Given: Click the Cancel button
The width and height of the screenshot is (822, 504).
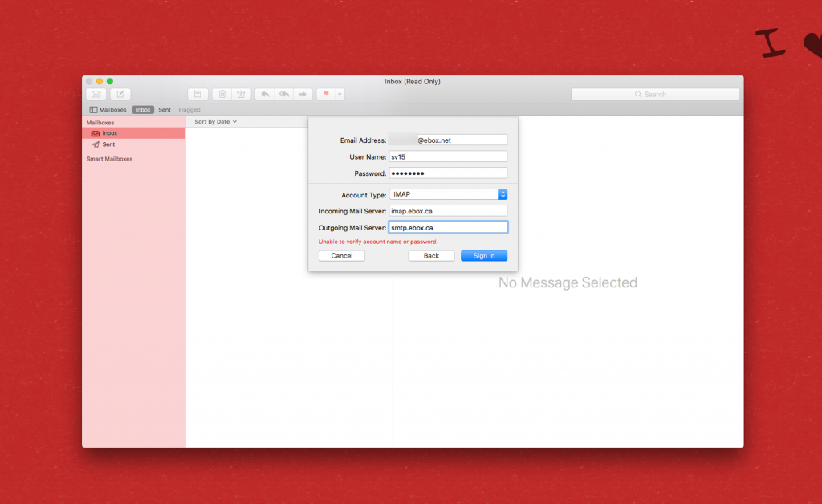Looking at the screenshot, I should point(342,256).
